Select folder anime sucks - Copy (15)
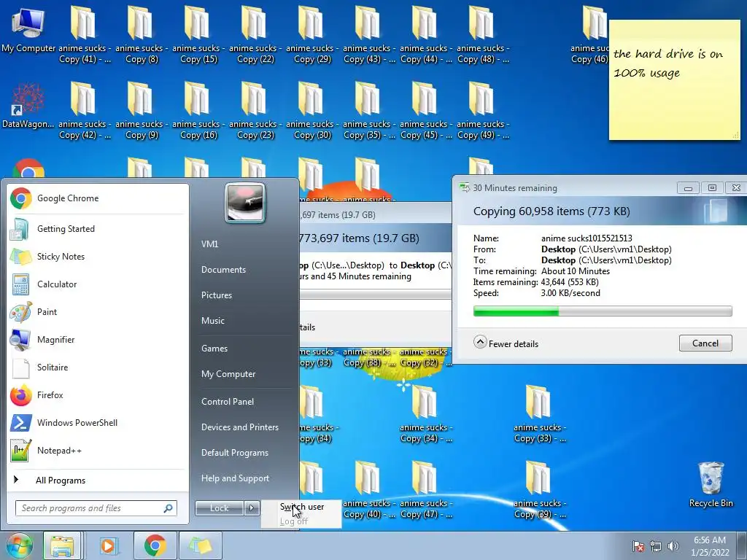This screenshot has width=747, height=560. [198, 34]
